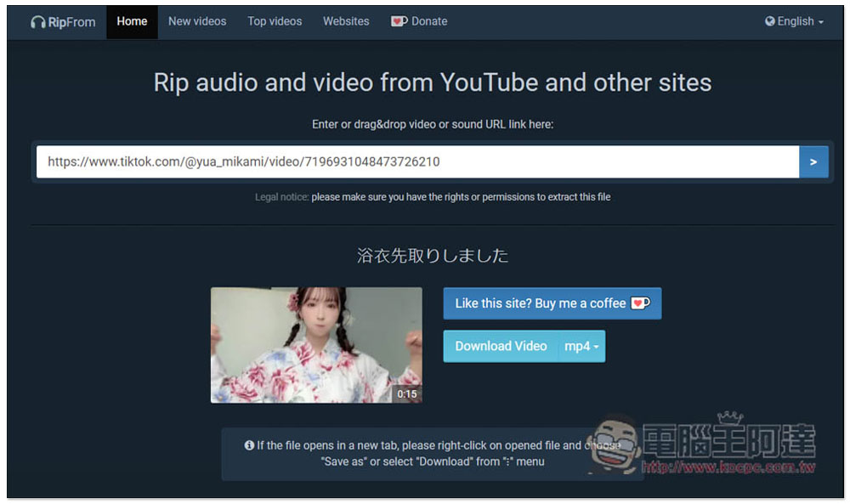Click the video title '浴衣先取りしました'
This screenshot has width=850, height=504.
[x=433, y=255]
